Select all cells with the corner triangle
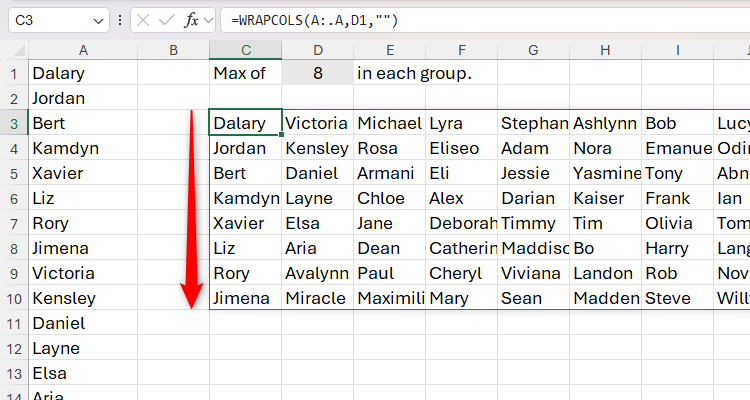This screenshot has width=750, height=400. 18,50
